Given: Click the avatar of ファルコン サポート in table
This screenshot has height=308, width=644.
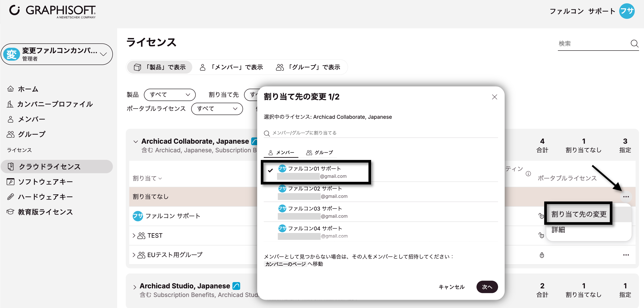Looking at the screenshot, I should point(138,216).
